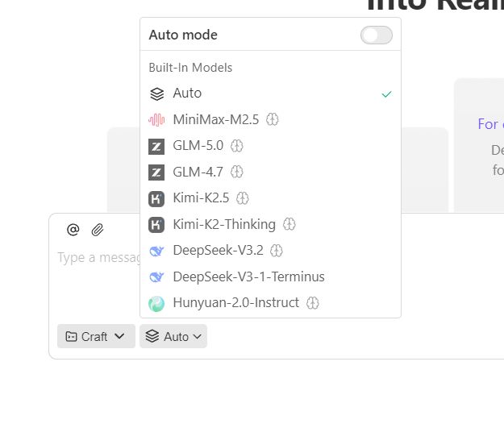Click the MiniMax waveform logo icon
This screenshot has width=504, height=424.
(x=156, y=120)
